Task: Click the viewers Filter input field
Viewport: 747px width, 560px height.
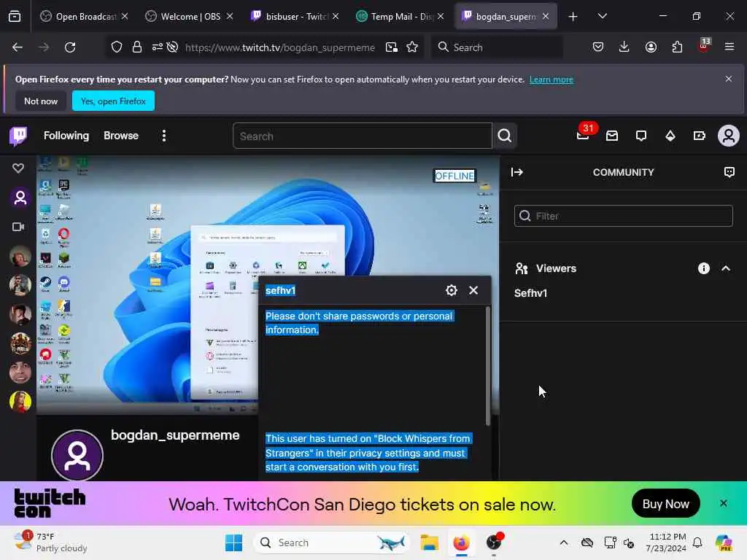Action: [623, 216]
